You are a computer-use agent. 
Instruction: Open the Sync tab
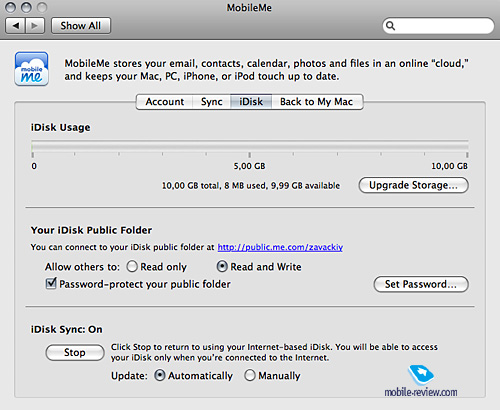(211, 102)
